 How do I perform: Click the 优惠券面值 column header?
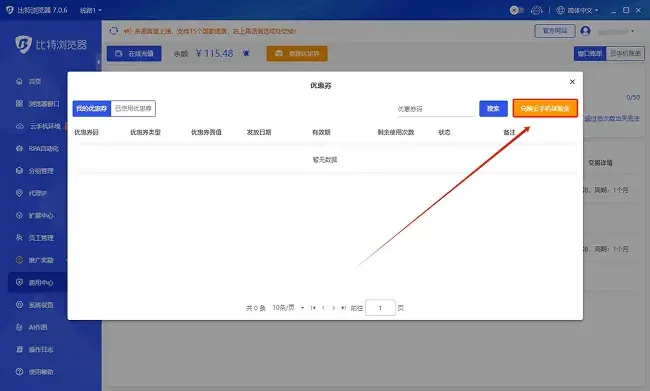tap(206, 132)
